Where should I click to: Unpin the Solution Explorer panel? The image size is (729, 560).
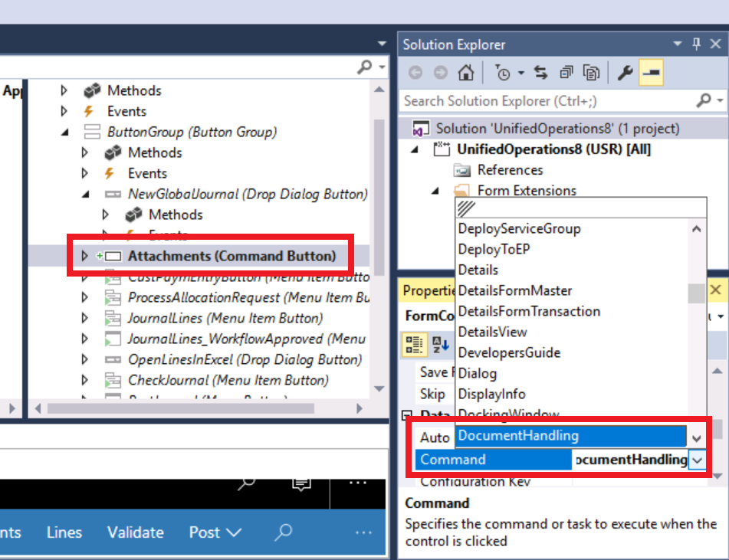click(696, 44)
